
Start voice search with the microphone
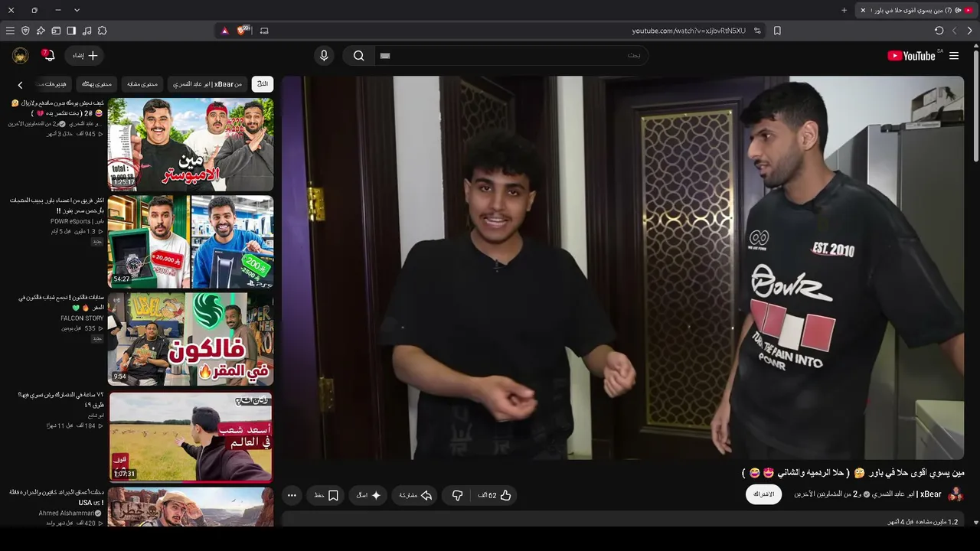[x=324, y=56]
